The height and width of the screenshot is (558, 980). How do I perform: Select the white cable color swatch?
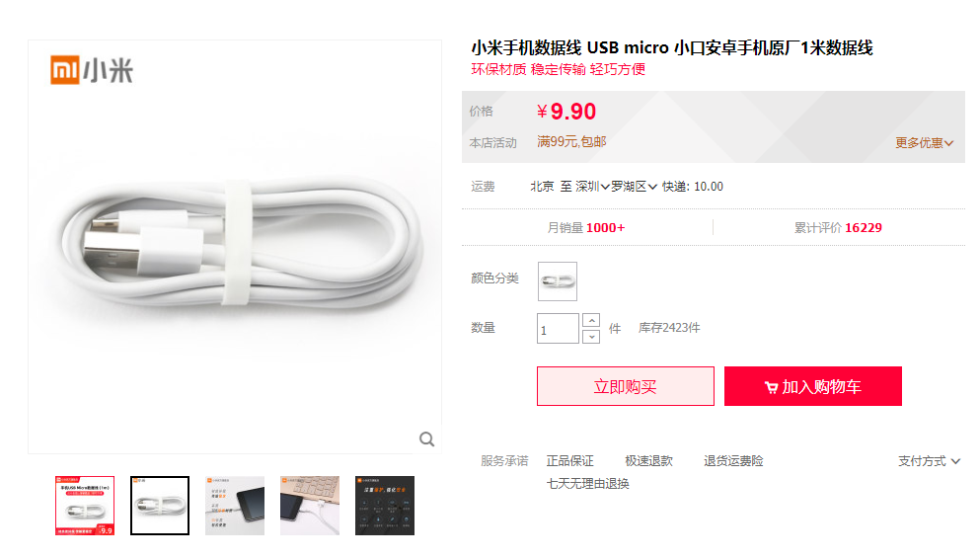pos(557,281)
